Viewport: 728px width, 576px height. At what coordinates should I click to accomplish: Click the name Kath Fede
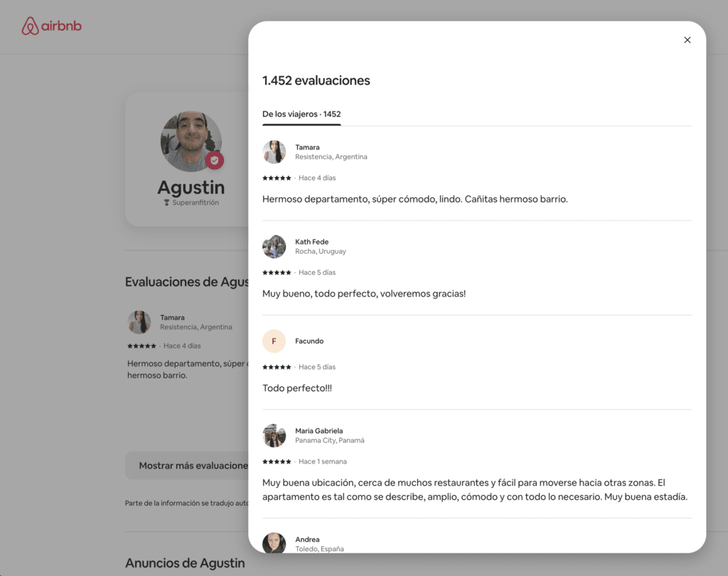pyautogui.click(x=311, y=242)
